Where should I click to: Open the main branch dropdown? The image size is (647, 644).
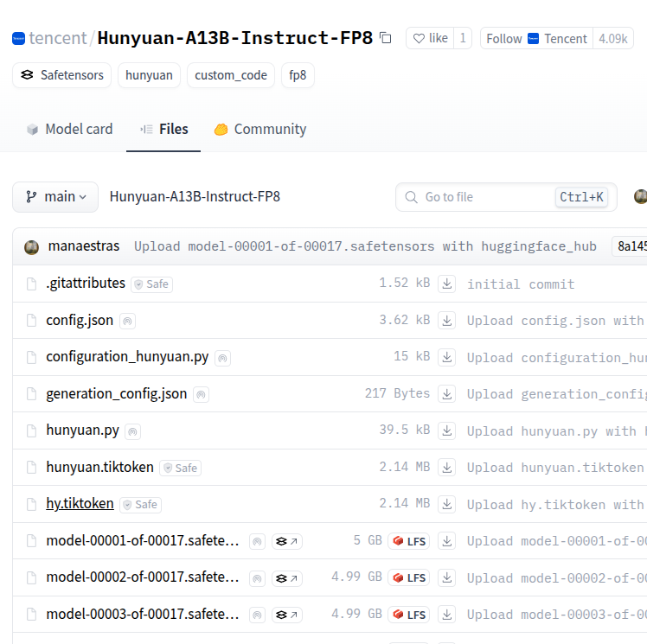tap(55, 197)
